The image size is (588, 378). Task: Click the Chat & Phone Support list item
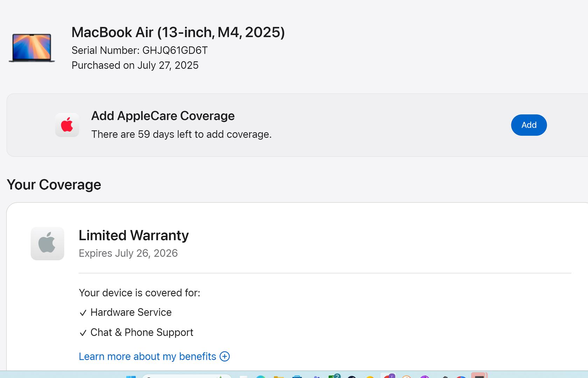(142, 332)
